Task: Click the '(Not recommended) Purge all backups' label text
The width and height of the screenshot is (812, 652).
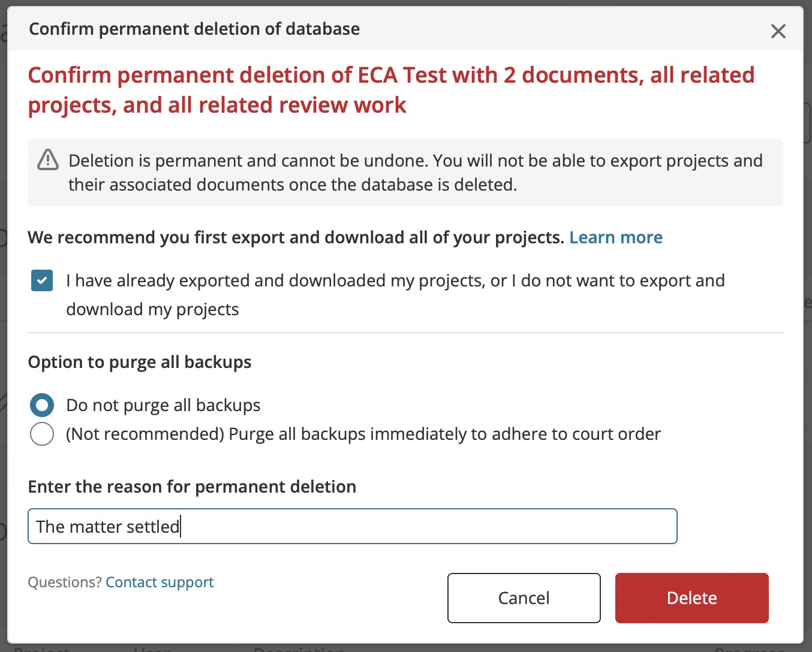Action: click(x=363, y=434)
